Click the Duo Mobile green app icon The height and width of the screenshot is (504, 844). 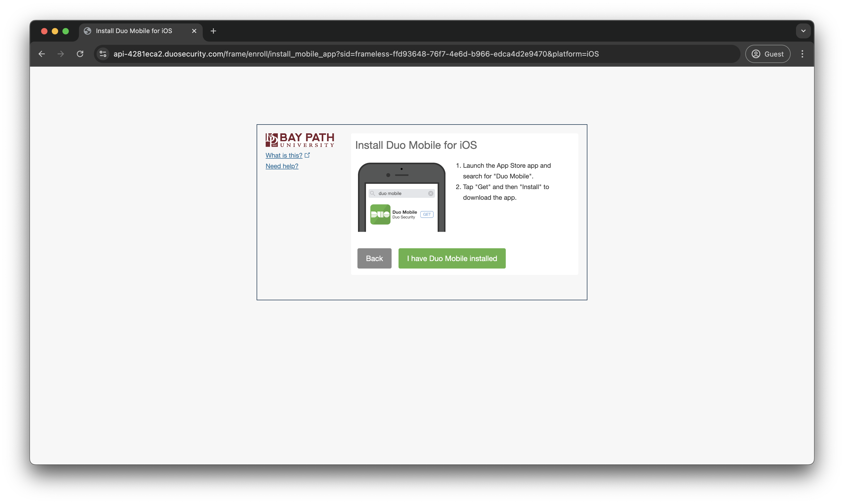click(380, 214)
